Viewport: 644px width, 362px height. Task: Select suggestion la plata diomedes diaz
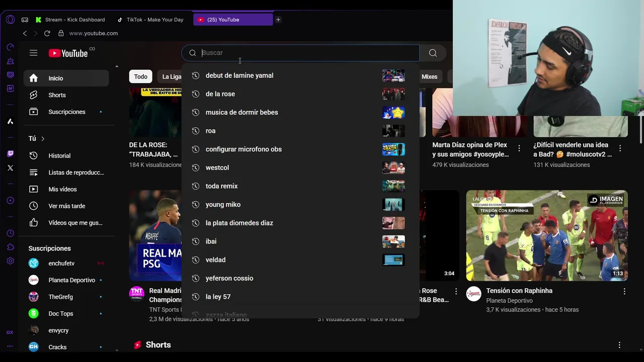[x=300, y=223]
